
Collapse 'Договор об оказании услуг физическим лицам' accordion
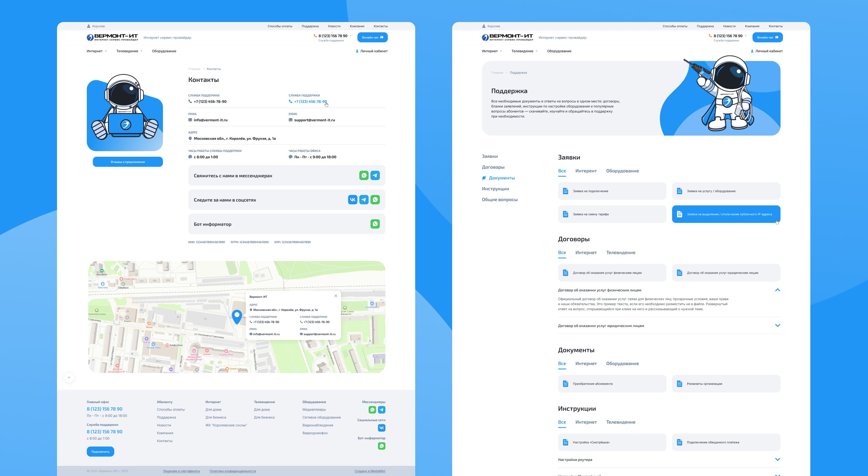(777, 290)
